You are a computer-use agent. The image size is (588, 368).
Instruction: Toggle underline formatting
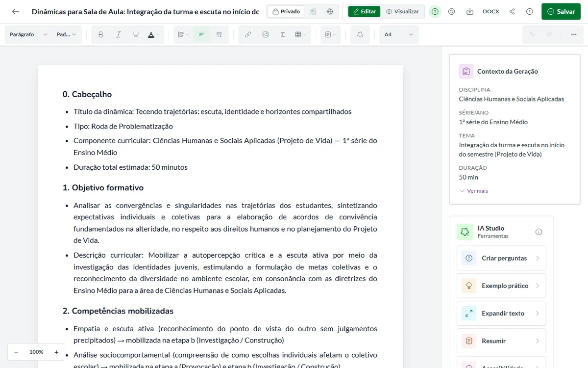(136, 35)
